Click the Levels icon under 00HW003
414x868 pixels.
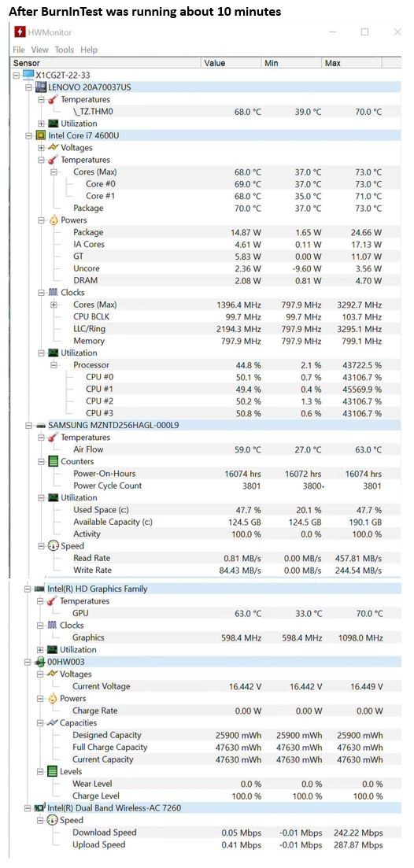(53, 771)
